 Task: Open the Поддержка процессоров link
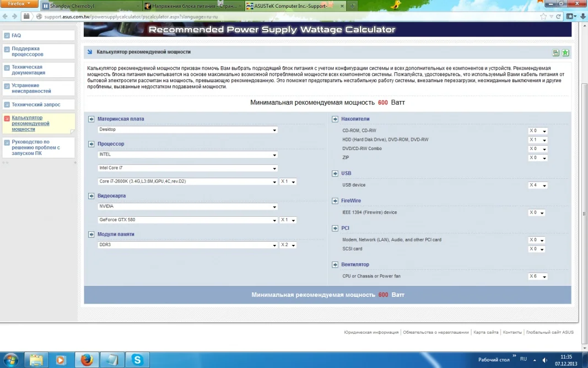28,51
